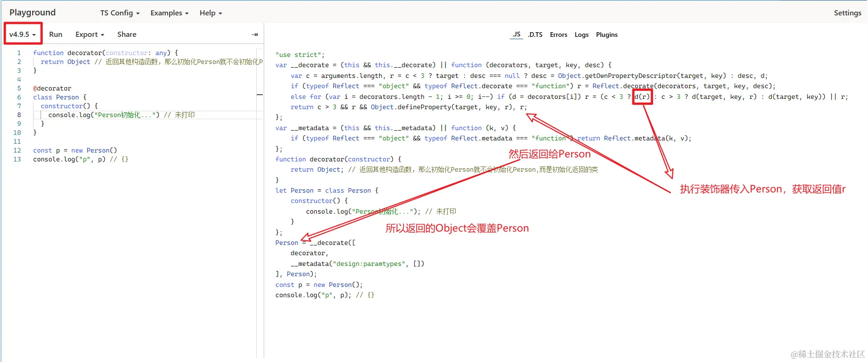Click 'let Person = class Person {' in output
Image resolution: width=868 pixels, height=362 pixels.
coord(327,190)
